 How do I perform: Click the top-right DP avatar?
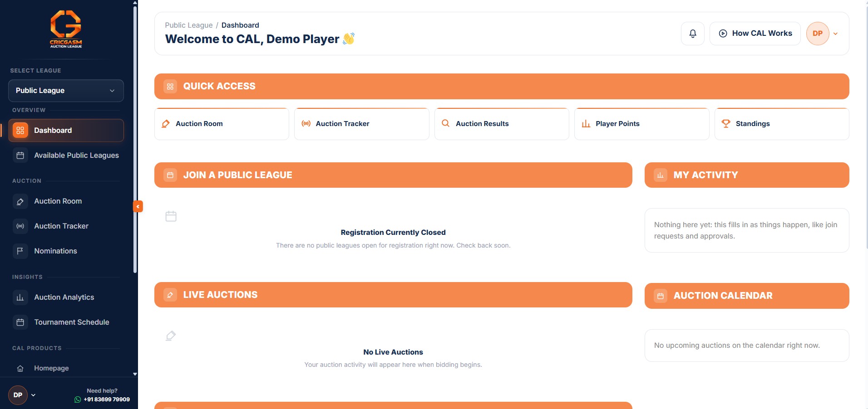[818, 34]
